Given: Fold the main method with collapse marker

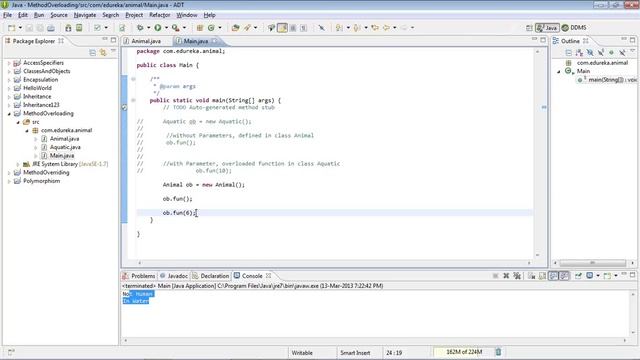Looking at the screenshot, I should [133, 100].
